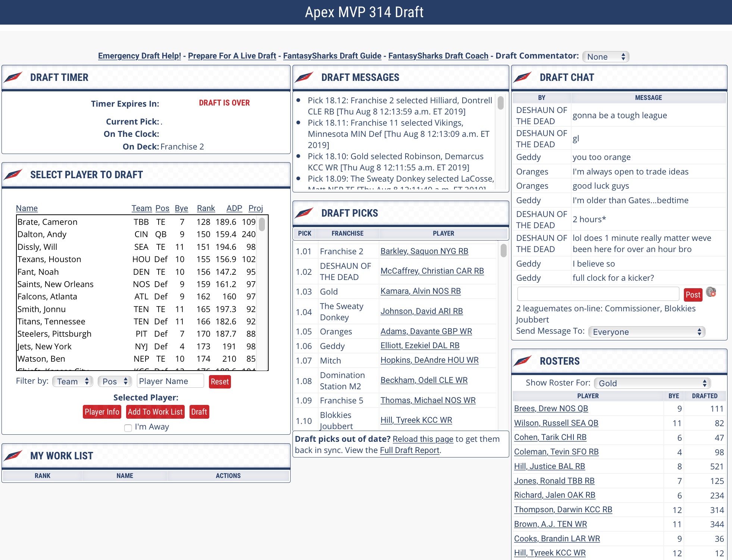Click the Player Name filter field
Image resolution: width=732 pixels, height=560 pixels.
171,381
